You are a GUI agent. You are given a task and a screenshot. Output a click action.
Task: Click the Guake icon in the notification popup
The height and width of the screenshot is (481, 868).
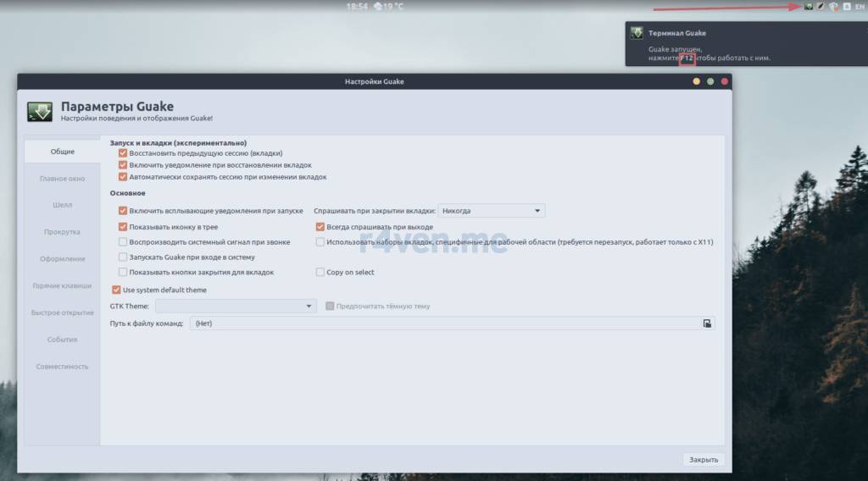[x=636, y=33]
